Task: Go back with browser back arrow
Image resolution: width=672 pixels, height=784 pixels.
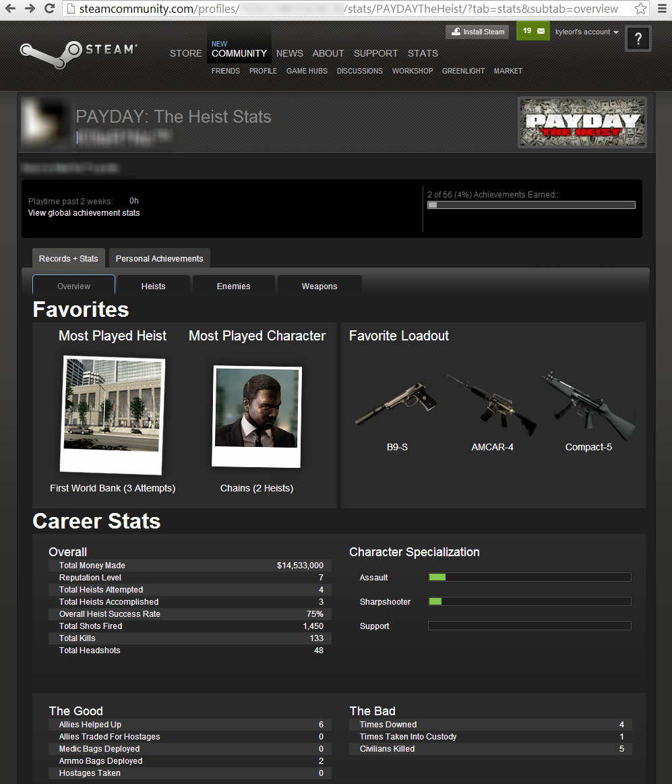Action: [10, 9]
